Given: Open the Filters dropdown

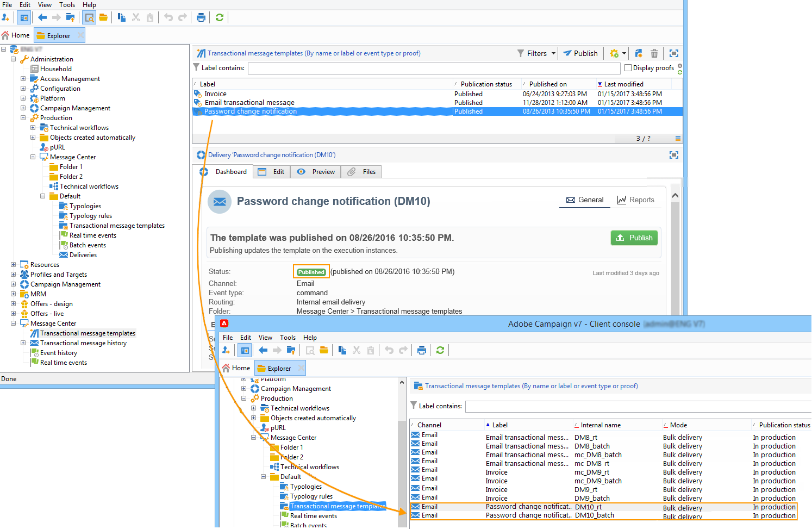Looking at the screenshot, I should click(x=536, y=53).
